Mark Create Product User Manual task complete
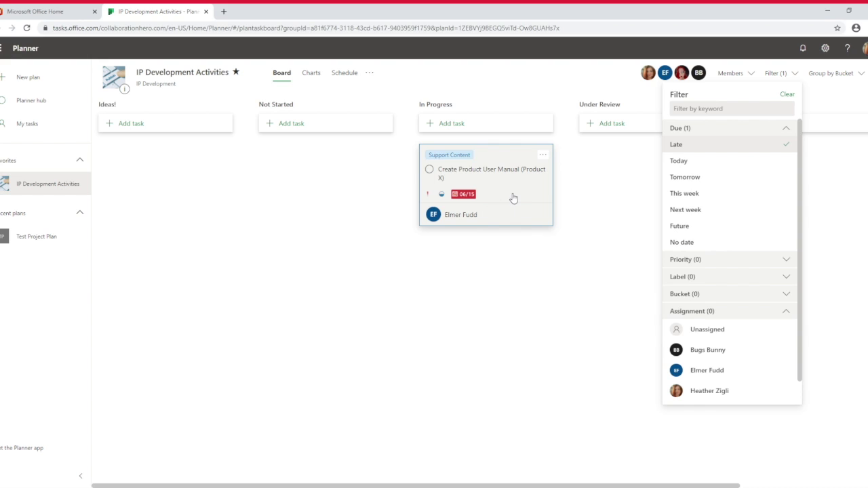The image size is (868, 488). pos(429,169)
